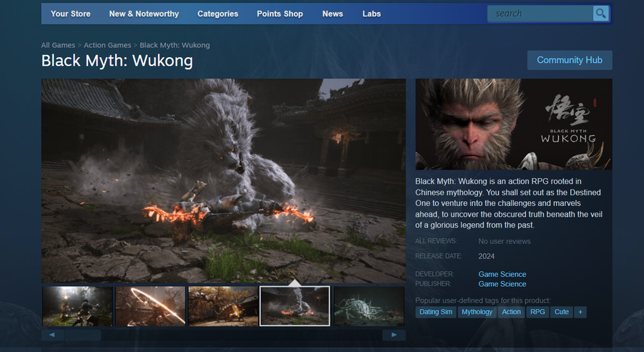Go to the Points Shop tab

(280, 14)
